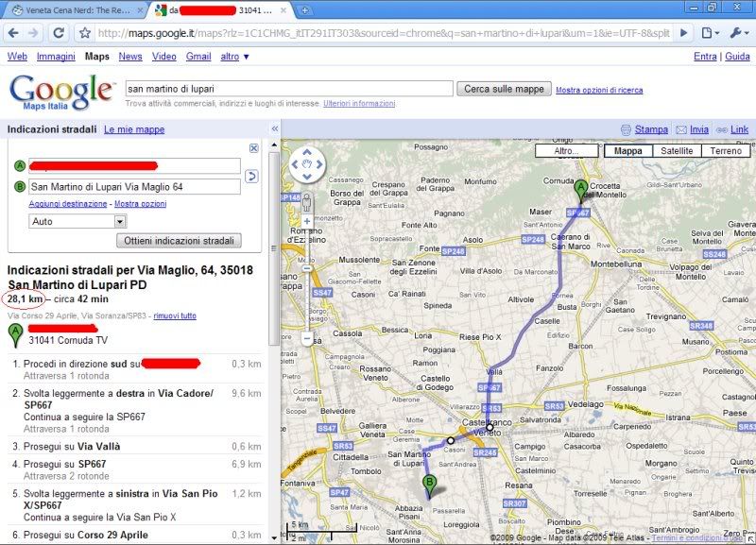Bookmark this page with the star icon
This screenshot has height=545, width=756.
pos(84,32)
